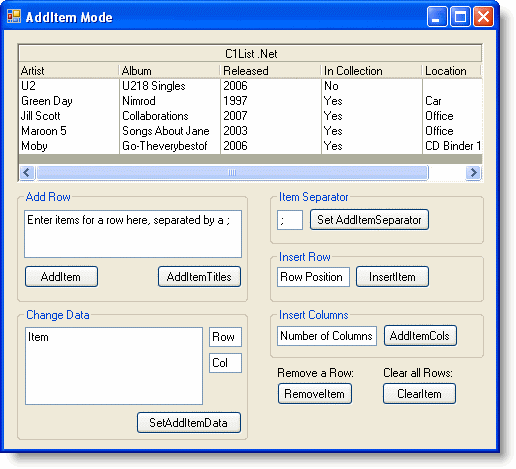Click the Add Row items text area
Screen dimensions: 516x469
point(133,234)
